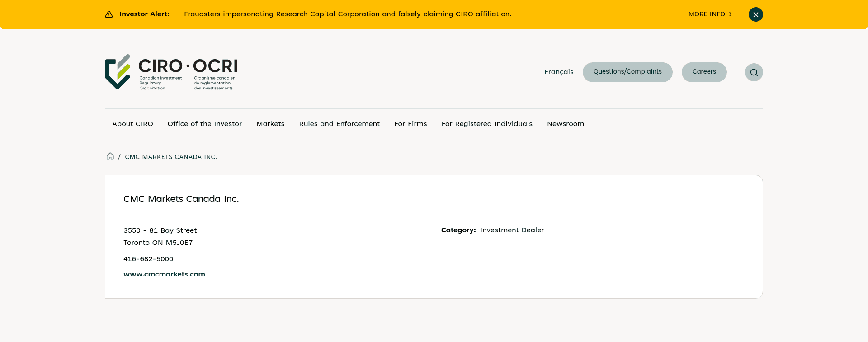This screenshot has width=868, height=342.
Task: Go to the Newsroom section
Action: pyautogui.click(x=566, y=124)
